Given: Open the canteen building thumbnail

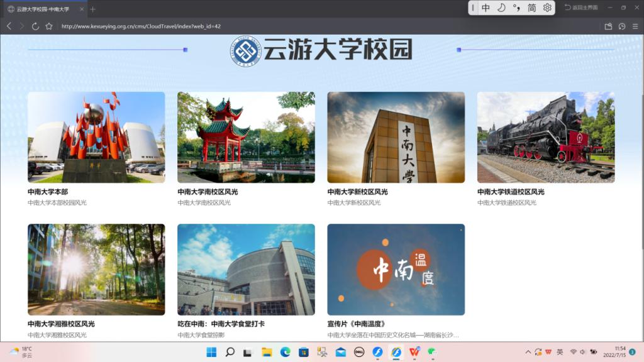Looking at the screenshot, I should (x=246, y=270).
